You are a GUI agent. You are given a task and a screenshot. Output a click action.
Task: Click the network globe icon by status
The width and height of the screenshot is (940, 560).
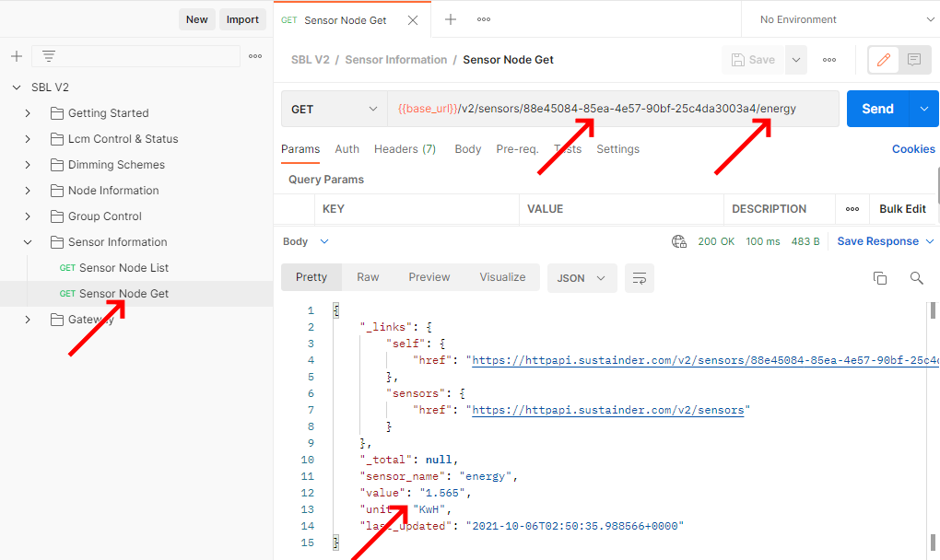click(679, 242)
